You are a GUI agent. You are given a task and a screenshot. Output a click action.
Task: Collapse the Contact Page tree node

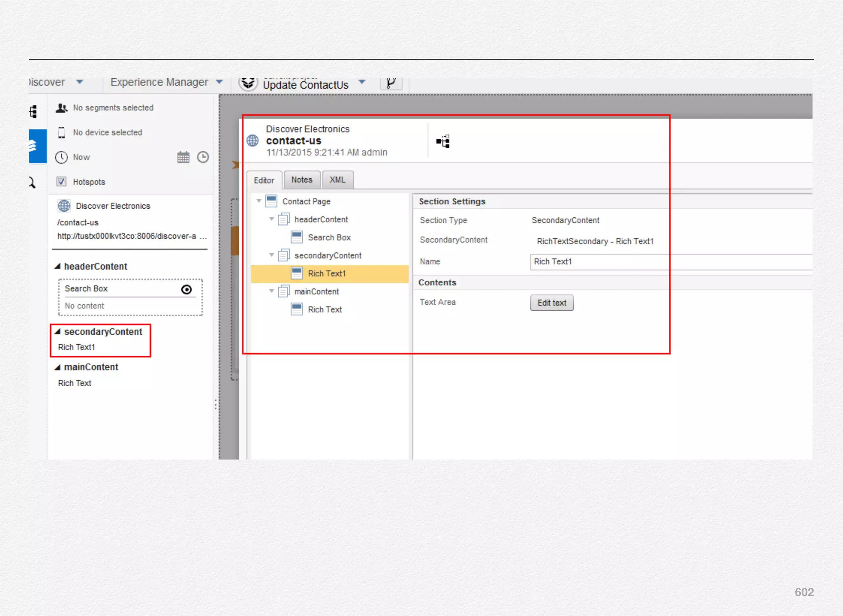[259, 201]
